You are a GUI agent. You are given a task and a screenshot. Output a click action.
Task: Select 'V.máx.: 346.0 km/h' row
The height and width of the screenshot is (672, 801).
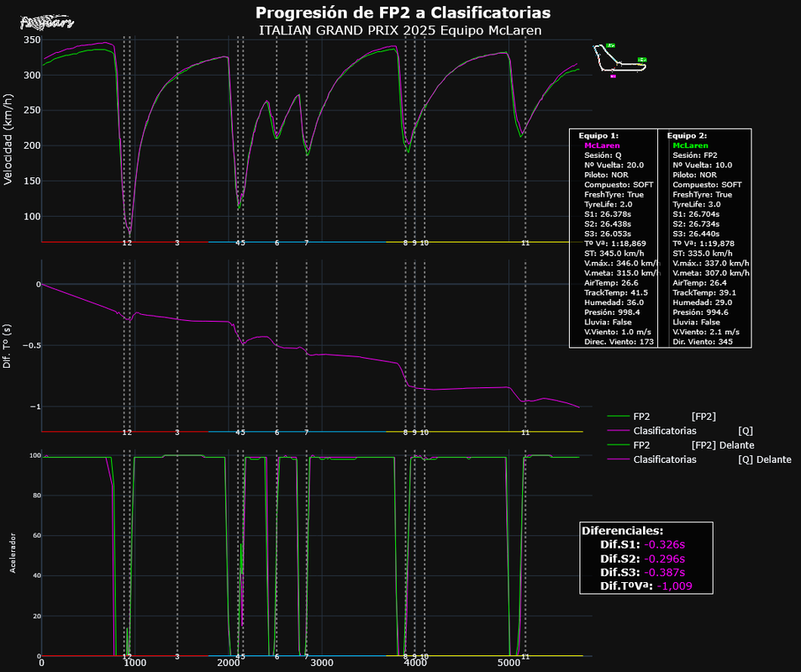(622, 264)
